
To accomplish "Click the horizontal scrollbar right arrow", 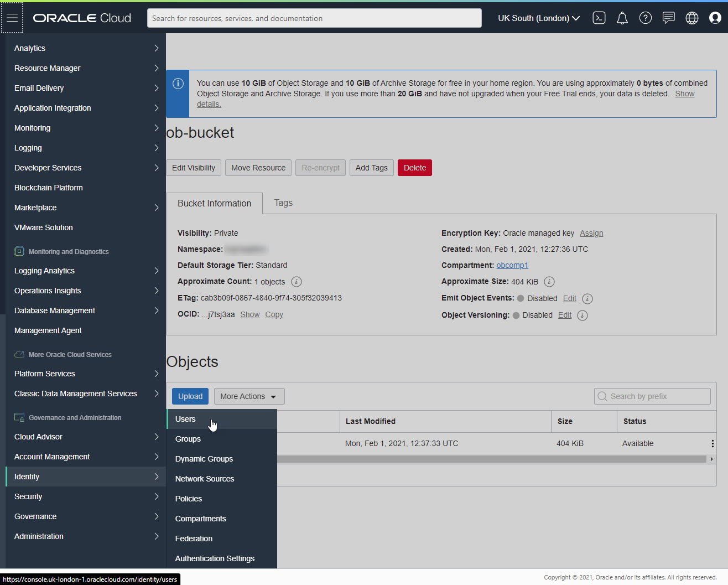I will click(x=711, y=459).
